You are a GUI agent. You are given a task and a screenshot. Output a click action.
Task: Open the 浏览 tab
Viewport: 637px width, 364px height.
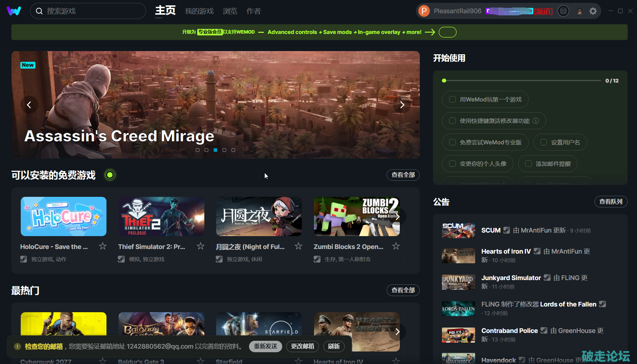tap(230, 11)
